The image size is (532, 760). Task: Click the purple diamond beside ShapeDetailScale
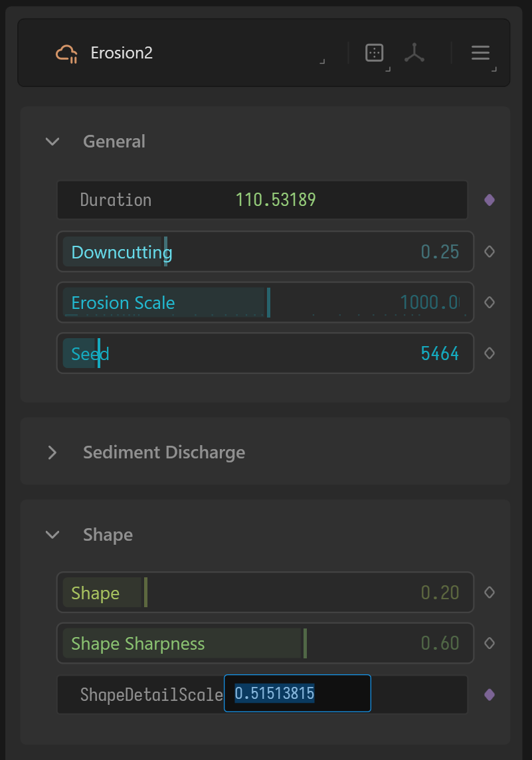pos(489,694)
